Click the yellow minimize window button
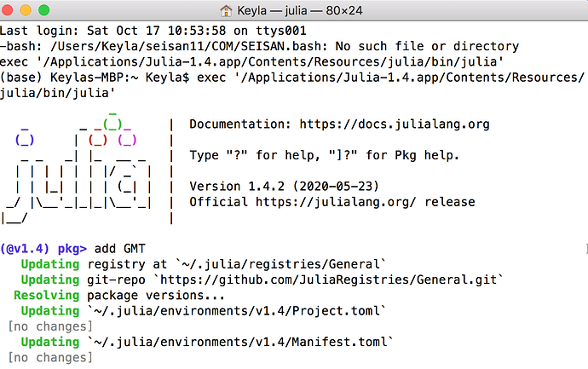588x369 pixels. (26, 10)
